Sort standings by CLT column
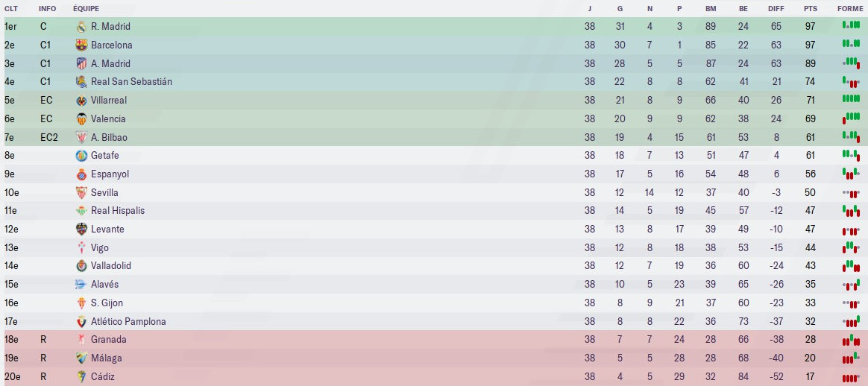This screenshot has width=868, height=386. [11, 8]
